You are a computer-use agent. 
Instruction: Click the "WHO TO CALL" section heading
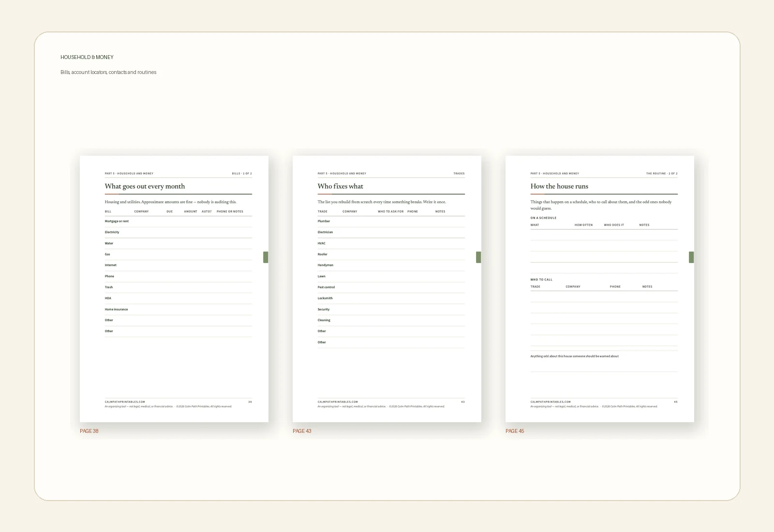[541, 280]
